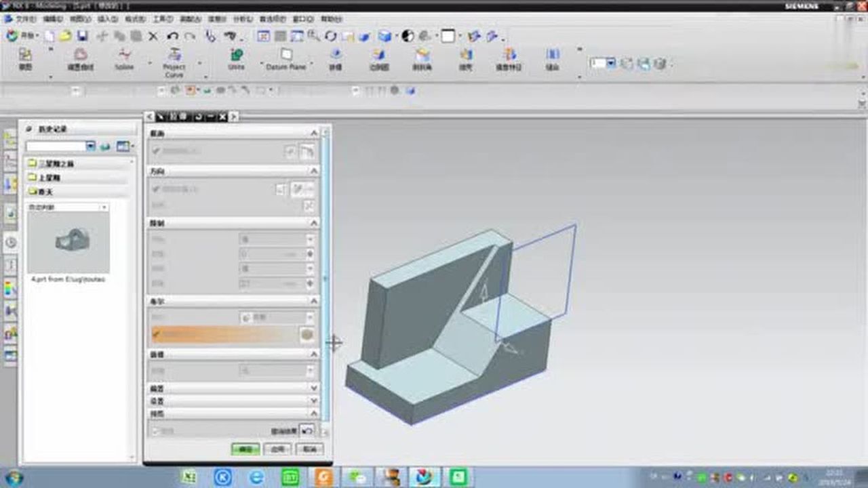Click the highlighted orange selection row
868x488 pixels.
(x=224, y=334)
